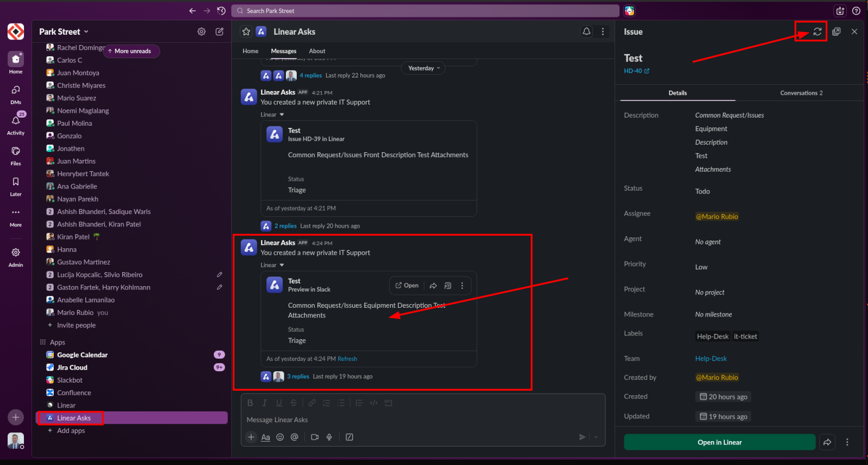Switch to the Messages tab
Viewport: 868px width, 465px height.
point(284,51)
